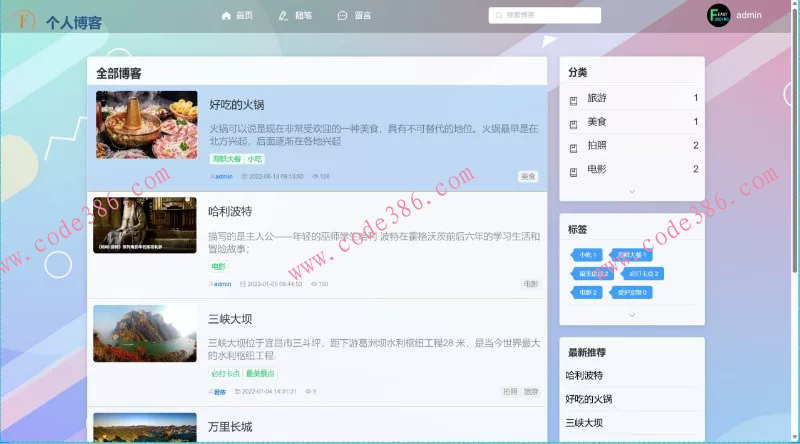This screenshot has width=800, height=444.
Task: Select the 旅游 category in the sidebar
Action: (x=633, y=98)
